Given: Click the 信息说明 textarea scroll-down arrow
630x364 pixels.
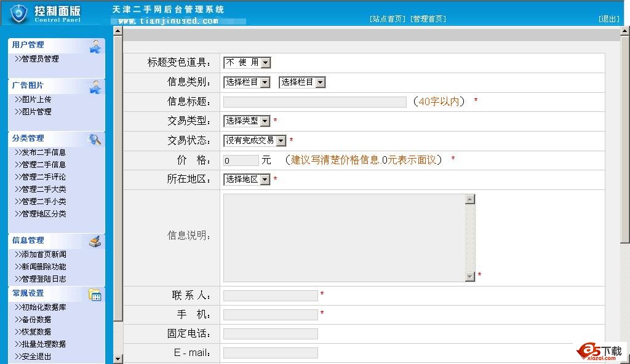Looking at the screenshot, I should click(x=470, y=277).
